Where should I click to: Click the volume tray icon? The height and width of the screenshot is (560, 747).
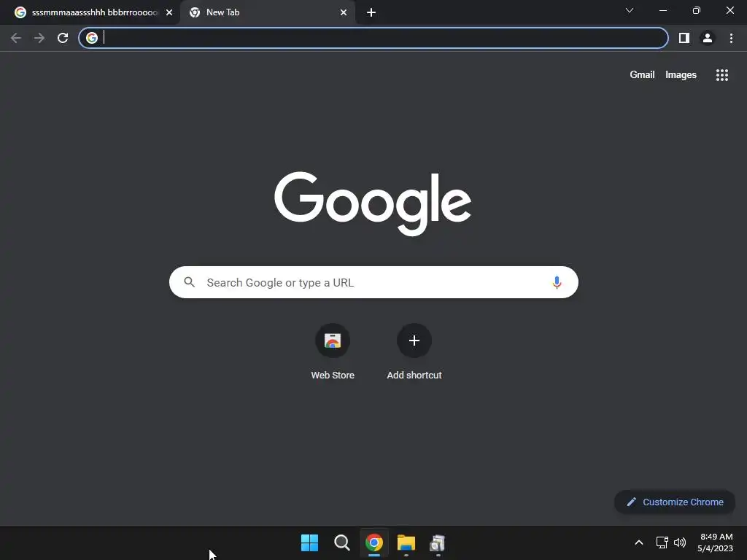pos(680,542)
